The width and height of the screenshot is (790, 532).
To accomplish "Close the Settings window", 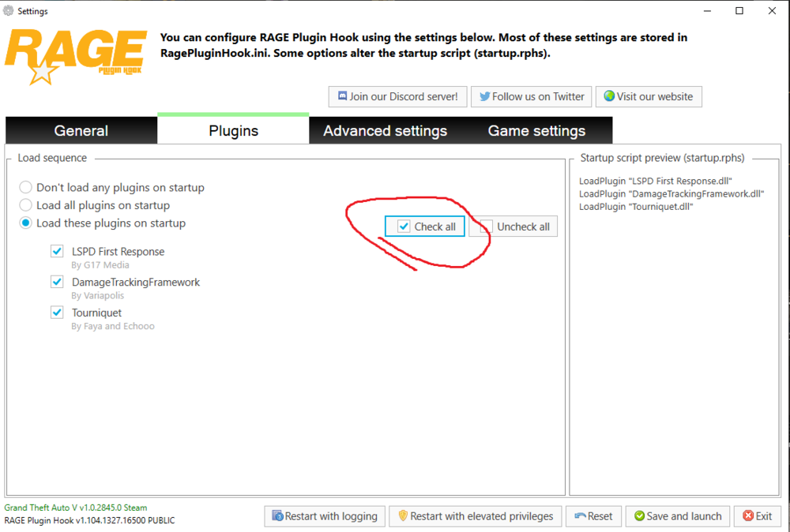I will pos(772,10).
